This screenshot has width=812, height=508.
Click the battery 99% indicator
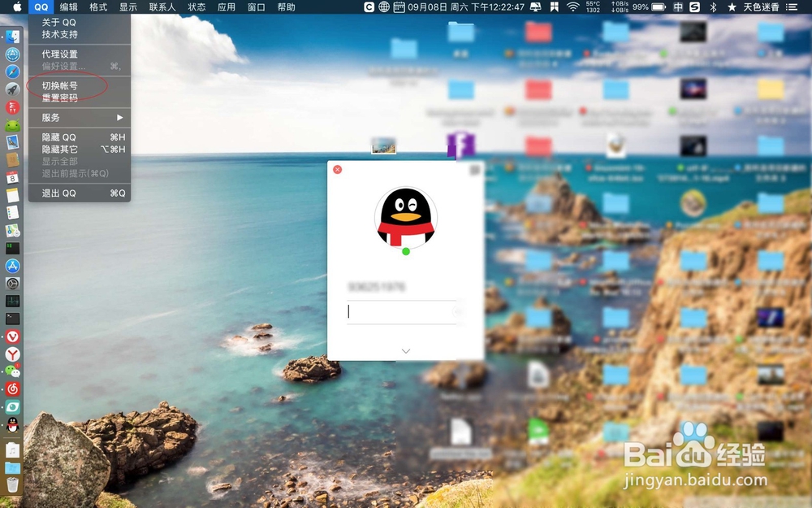click(x=649, y=7)
